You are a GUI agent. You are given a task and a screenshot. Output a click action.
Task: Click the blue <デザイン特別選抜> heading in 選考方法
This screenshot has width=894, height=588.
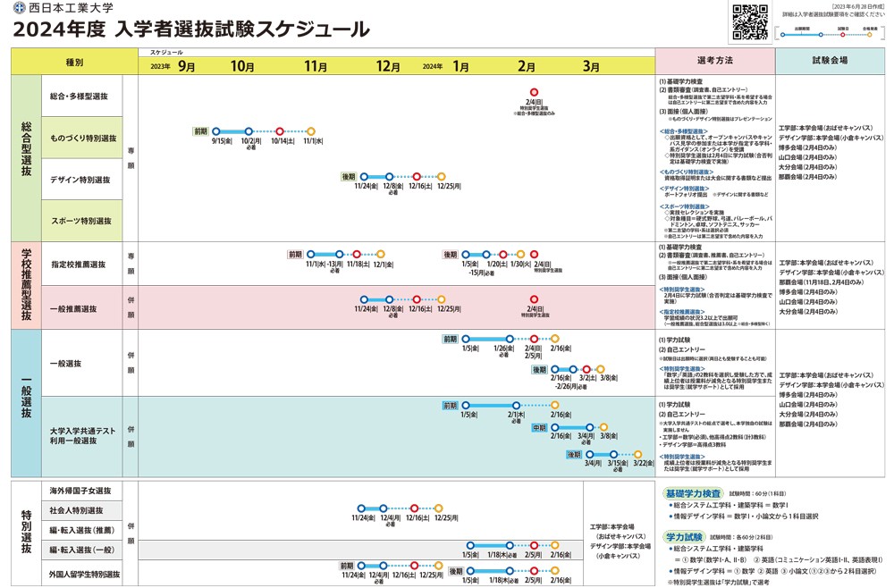pyautogui.click(x=684, y=188)
